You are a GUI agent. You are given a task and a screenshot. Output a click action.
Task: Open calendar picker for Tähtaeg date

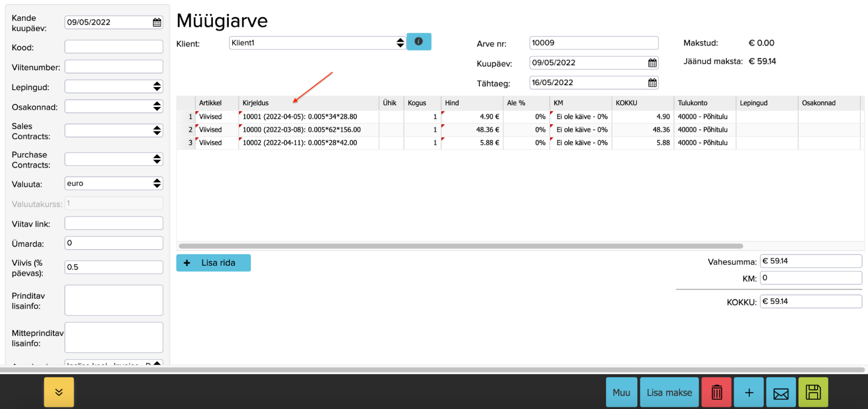pos(652,83)
